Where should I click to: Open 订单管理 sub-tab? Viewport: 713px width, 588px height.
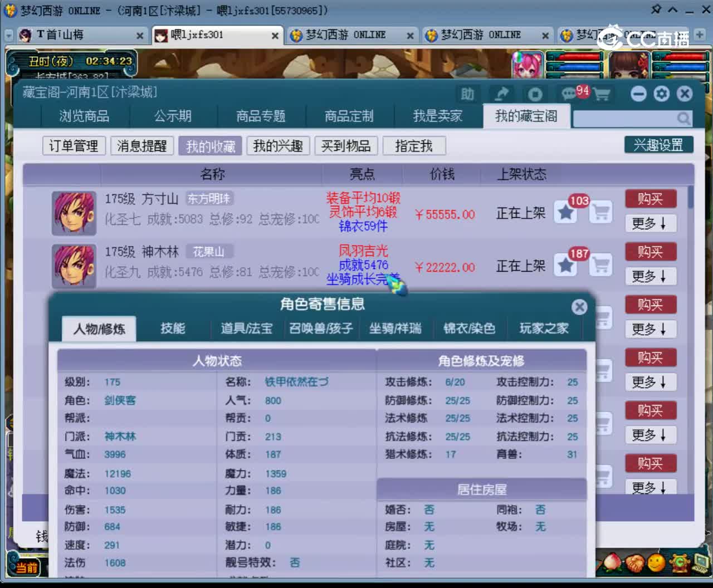74,146
